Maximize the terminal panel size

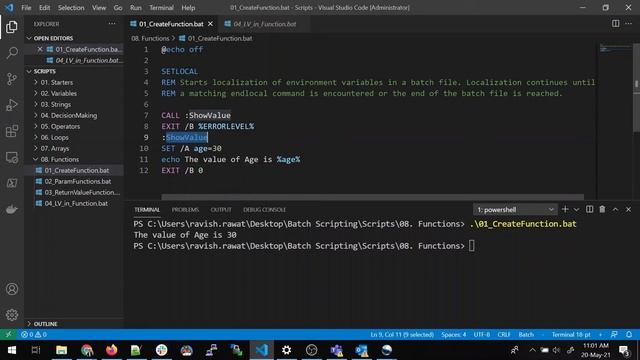click(x=616, y=209)
